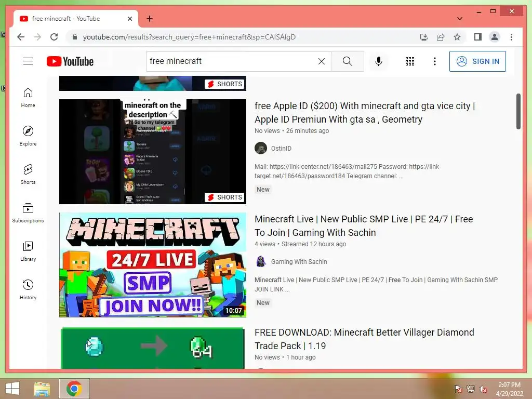Bookmark this page with the star

click(x=457, y=37)
